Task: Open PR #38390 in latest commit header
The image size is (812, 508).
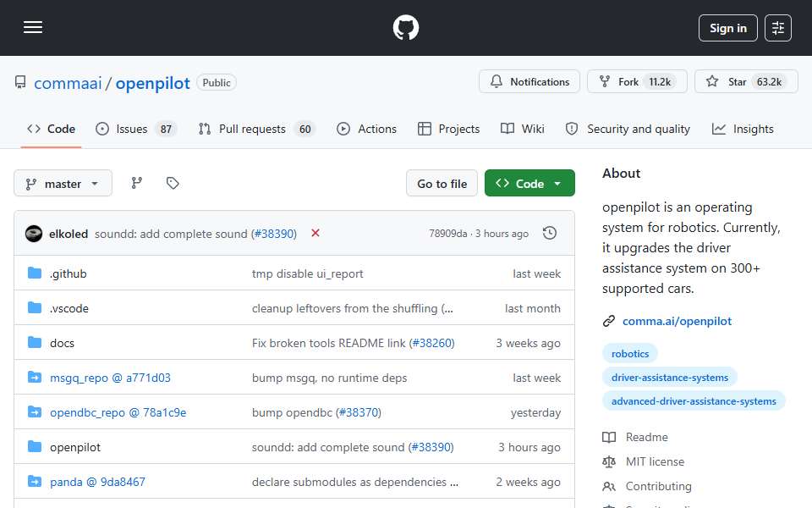Action: 275,234
